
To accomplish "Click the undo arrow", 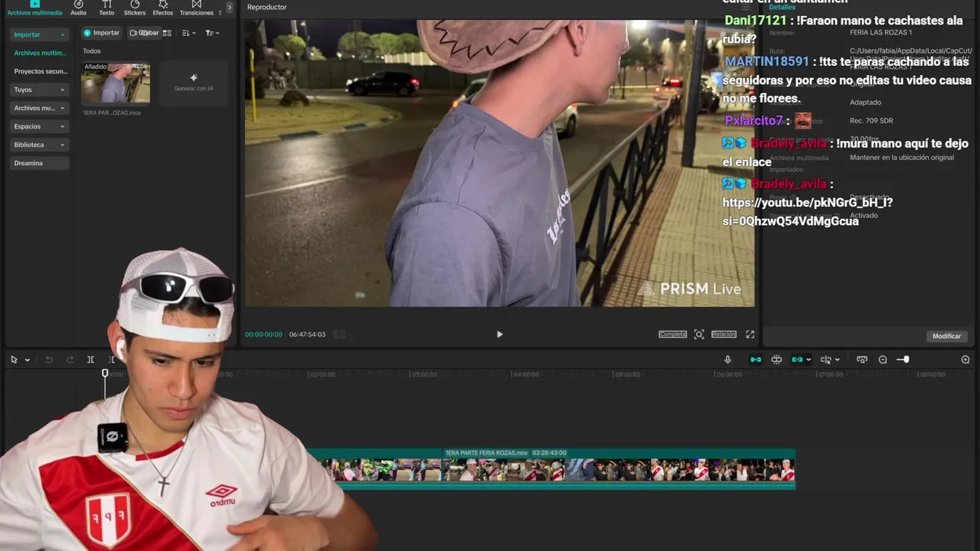I will [49, 360].
